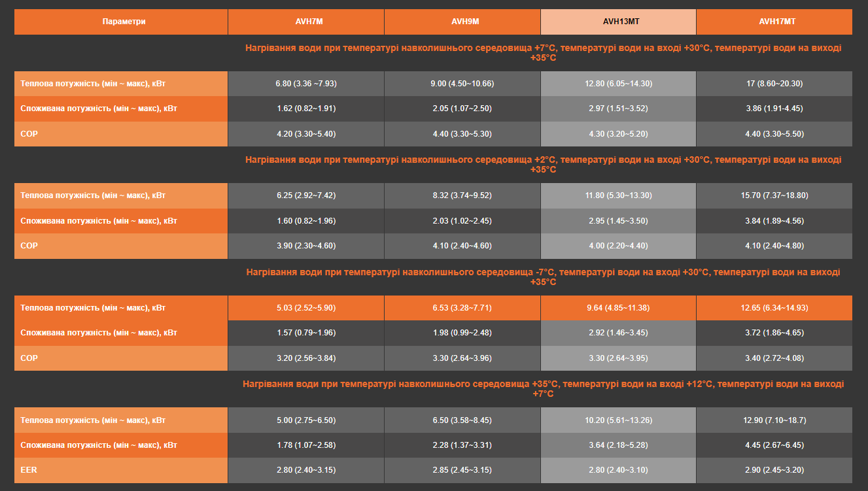Click the +35°C ambient section heading
This screenshot has height=491, width=868.
tap(543, 389)
